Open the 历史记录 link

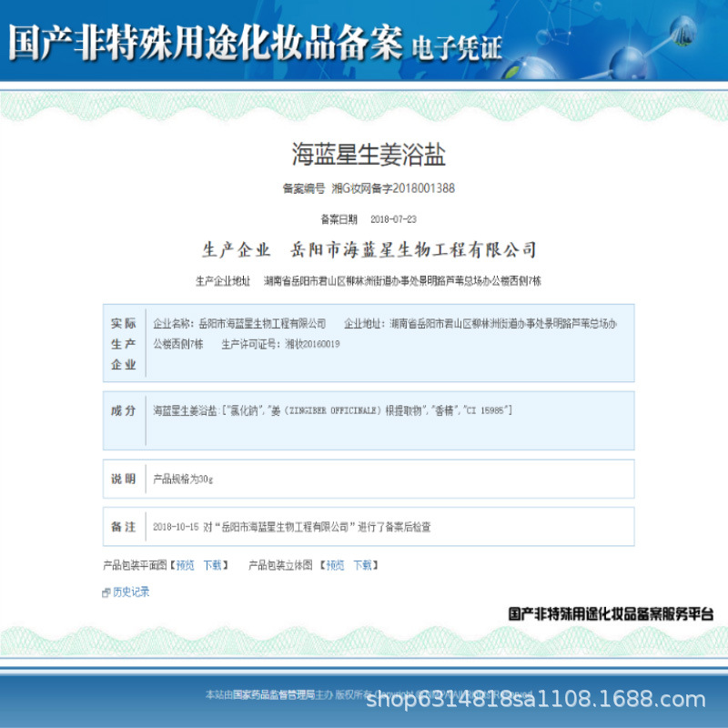click(131, 592)
